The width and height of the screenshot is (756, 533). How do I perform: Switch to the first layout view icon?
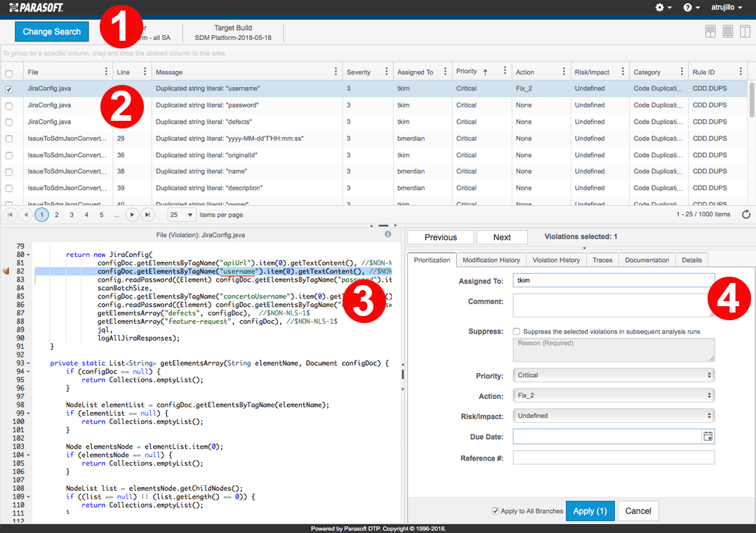pyautogui.click(x=710, y=32)
